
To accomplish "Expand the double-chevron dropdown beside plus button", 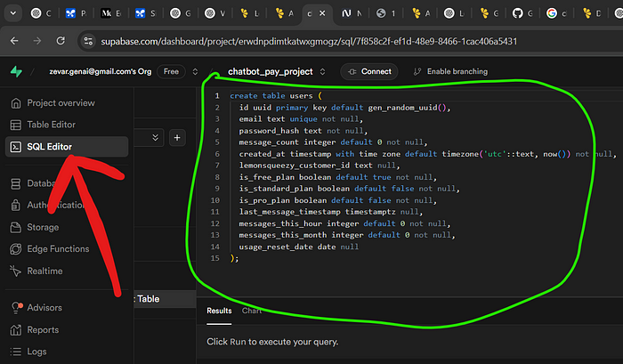I will (156, 137).
